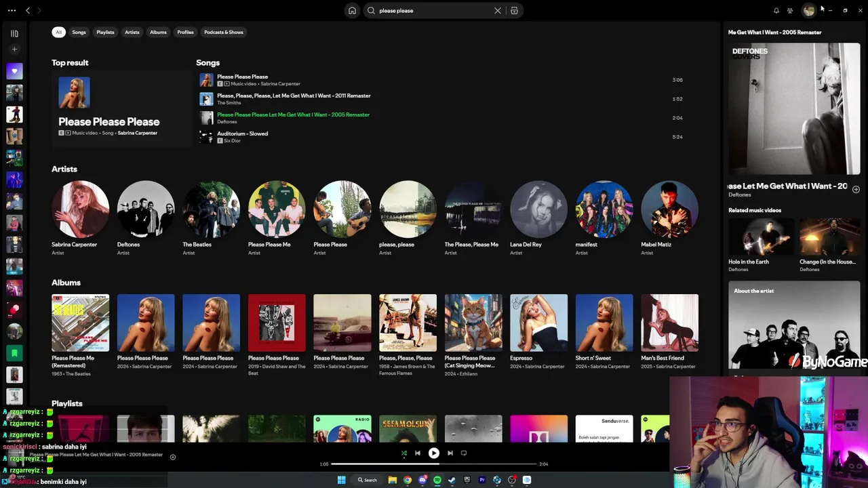Open notifications bell icon
The width and height of the screenshot is (868, 488).
(776, 10)
